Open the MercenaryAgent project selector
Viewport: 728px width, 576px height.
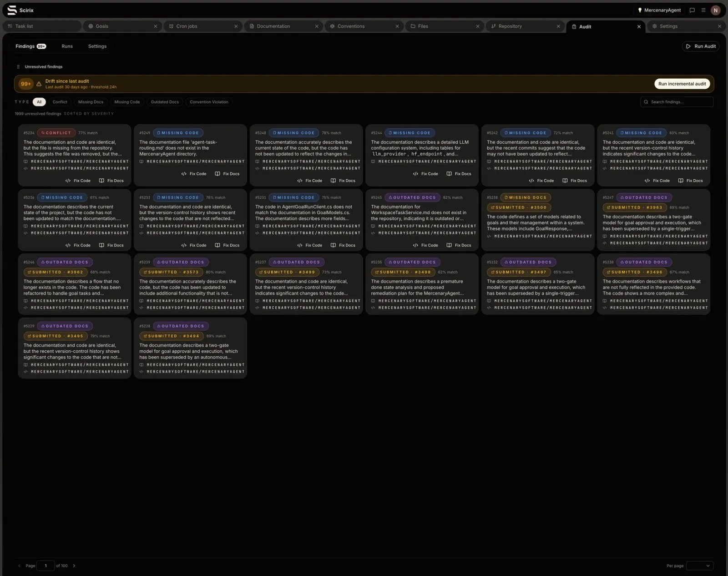(659, 10)
